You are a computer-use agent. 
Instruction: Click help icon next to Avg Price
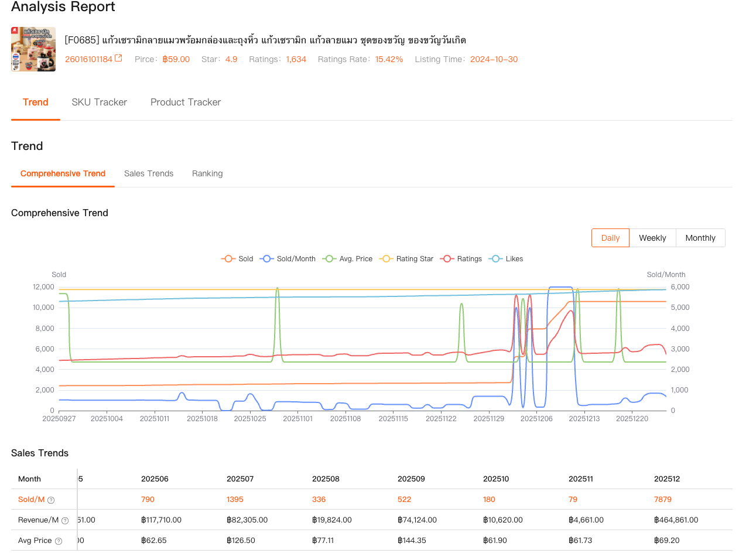[x=59, y=541]
